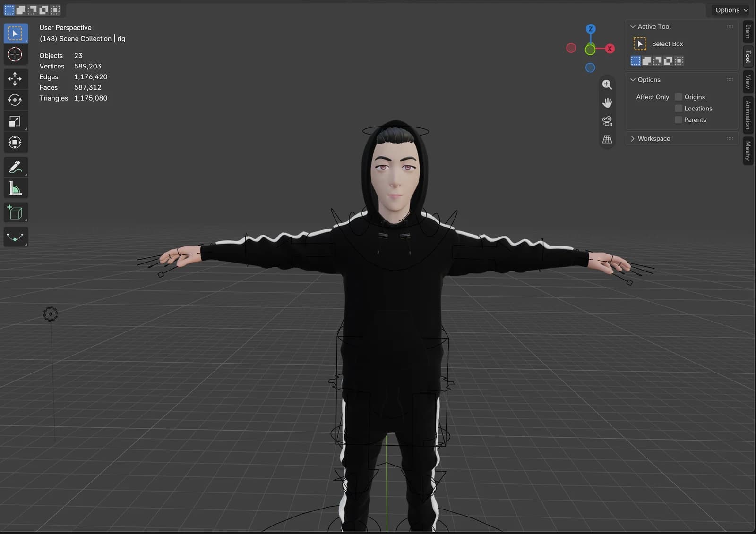Open the Tool sidebar tab
This screenshot has width=756, height=534.
click(747, 57)
